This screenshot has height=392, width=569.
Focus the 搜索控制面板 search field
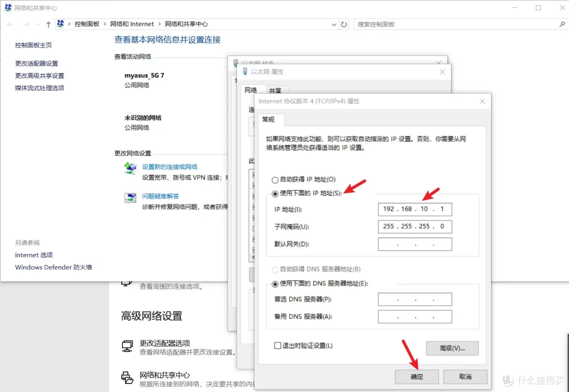coord(460,24)
